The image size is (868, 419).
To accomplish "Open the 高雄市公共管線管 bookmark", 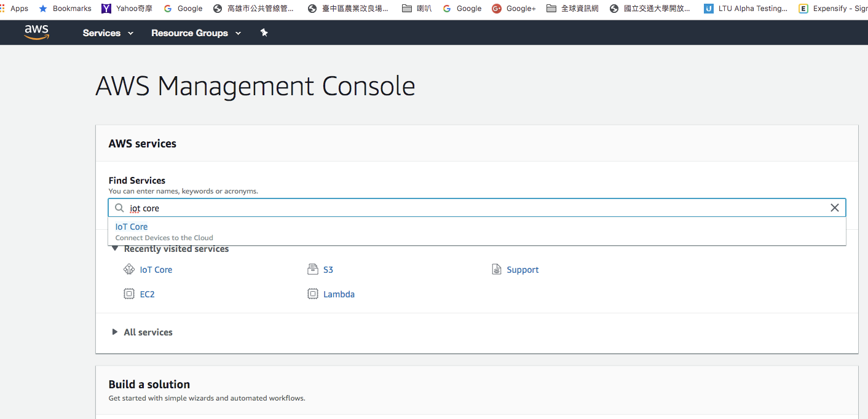I will [253, 9].
